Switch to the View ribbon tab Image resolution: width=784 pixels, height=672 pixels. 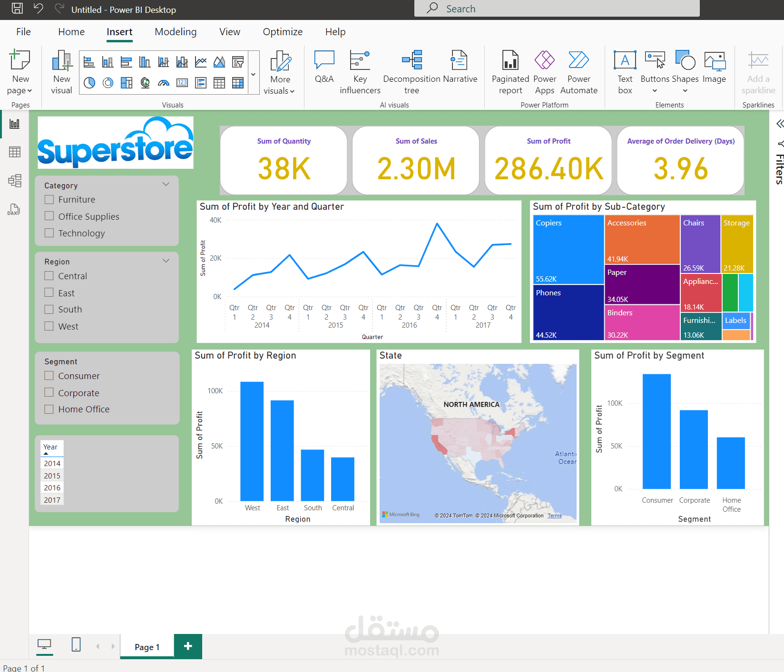230,32
